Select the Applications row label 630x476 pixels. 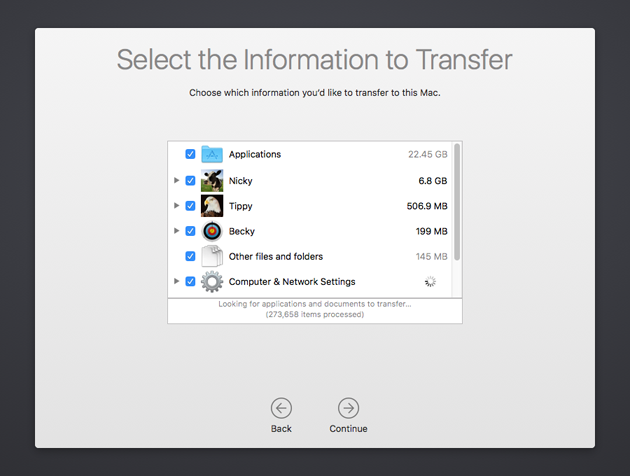(x=255, y=155)
